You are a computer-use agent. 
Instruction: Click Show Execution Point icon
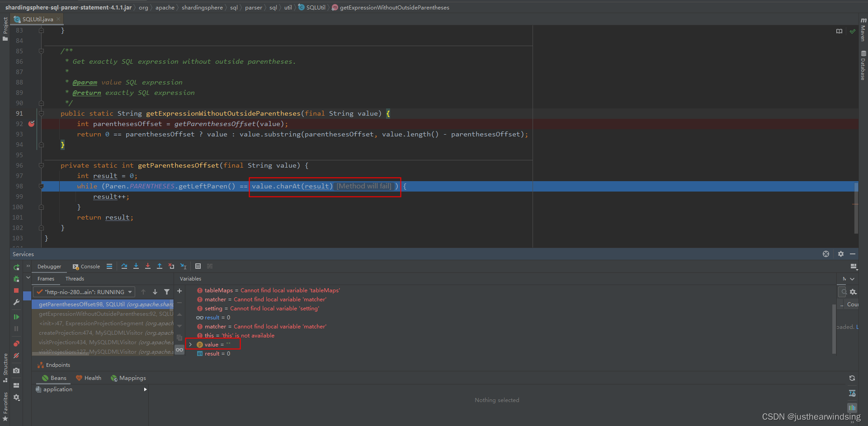[109, 267]
